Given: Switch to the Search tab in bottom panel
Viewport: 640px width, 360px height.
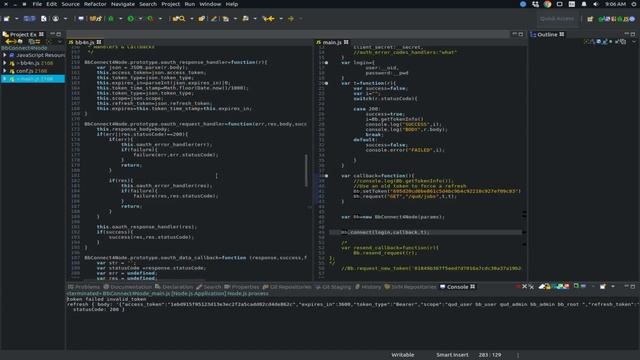Looking at the screenshot, I should click(x=209, y=287).
